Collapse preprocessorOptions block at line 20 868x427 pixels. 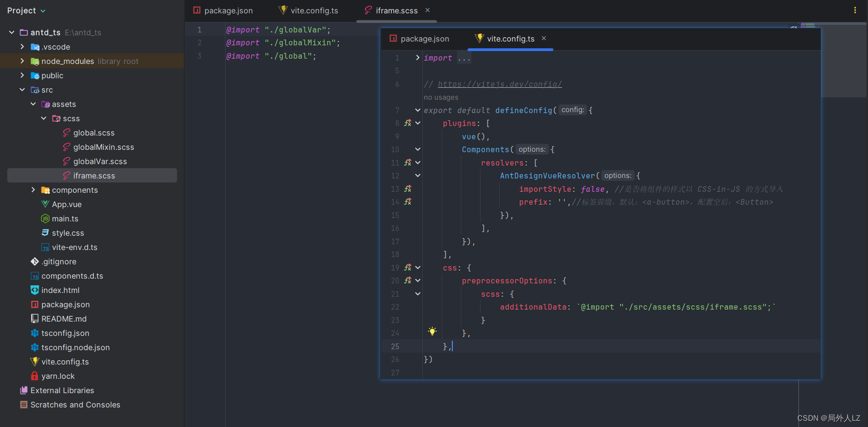tap(418, 281)
